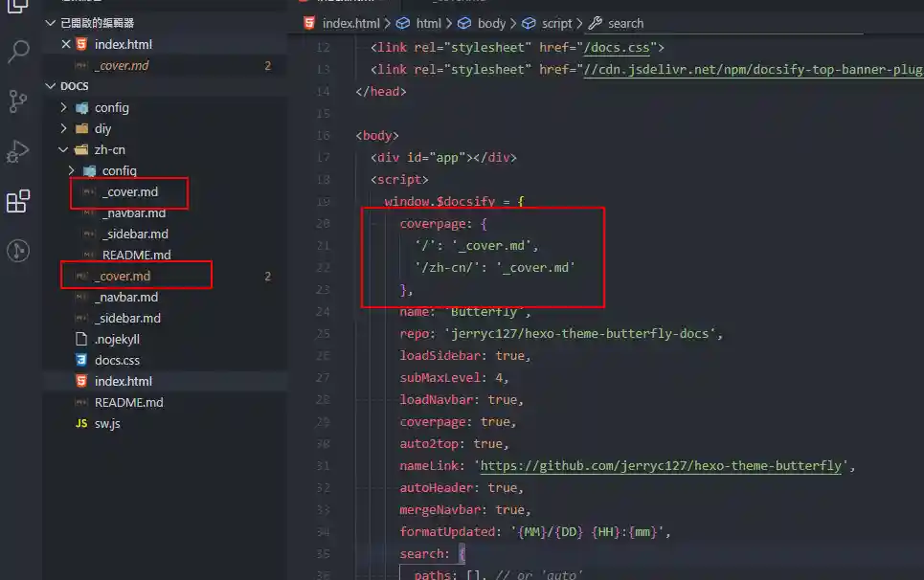This screenshot has height=580, width=924.
Task: Click the 'subMaxLevel: 4,' line
Action: click(x=454, y=378)
